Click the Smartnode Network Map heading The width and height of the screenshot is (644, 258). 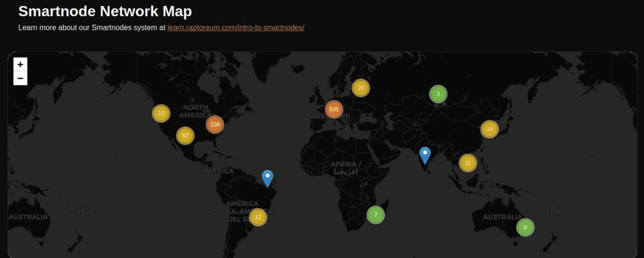tap(105, 11)
